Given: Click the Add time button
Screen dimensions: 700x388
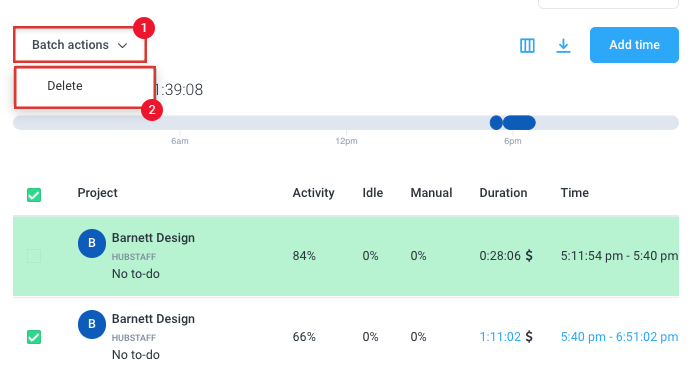Looking at the screenshot, I should [634, 45].
